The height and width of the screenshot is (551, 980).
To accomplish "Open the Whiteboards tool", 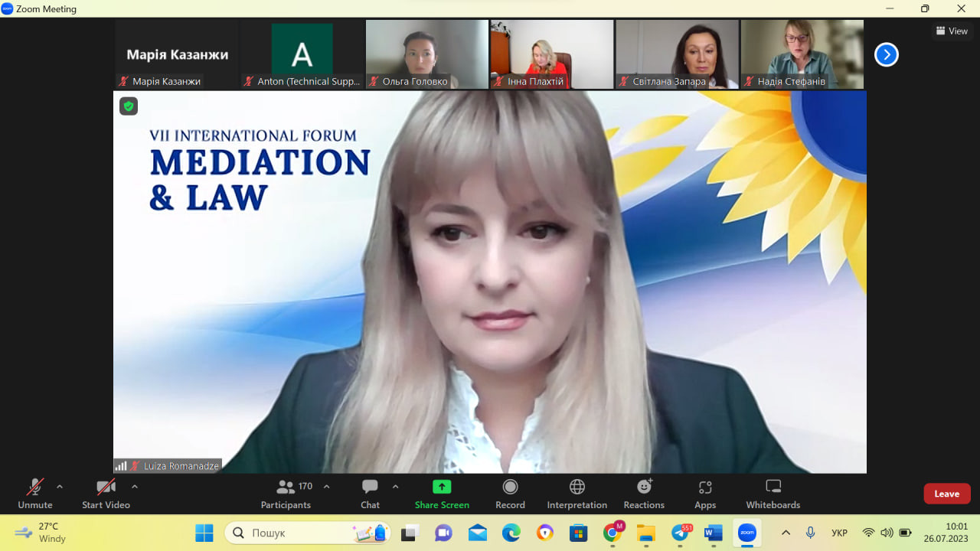I will coord(773,494).
